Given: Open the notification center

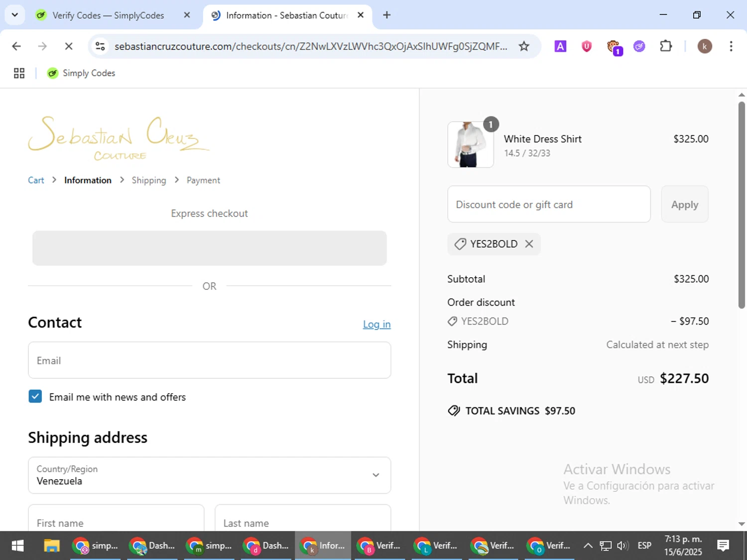Looking at the screenshot, I should tap(723, 546).
